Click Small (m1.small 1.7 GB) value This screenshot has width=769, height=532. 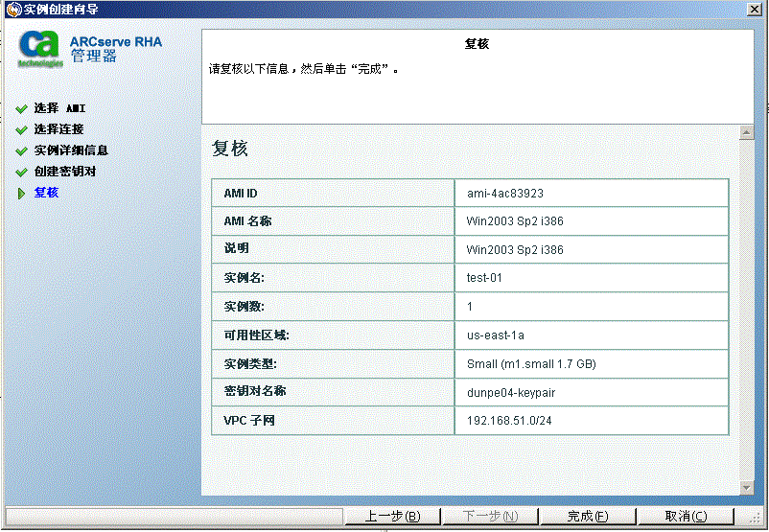click(x=531, y=364)
